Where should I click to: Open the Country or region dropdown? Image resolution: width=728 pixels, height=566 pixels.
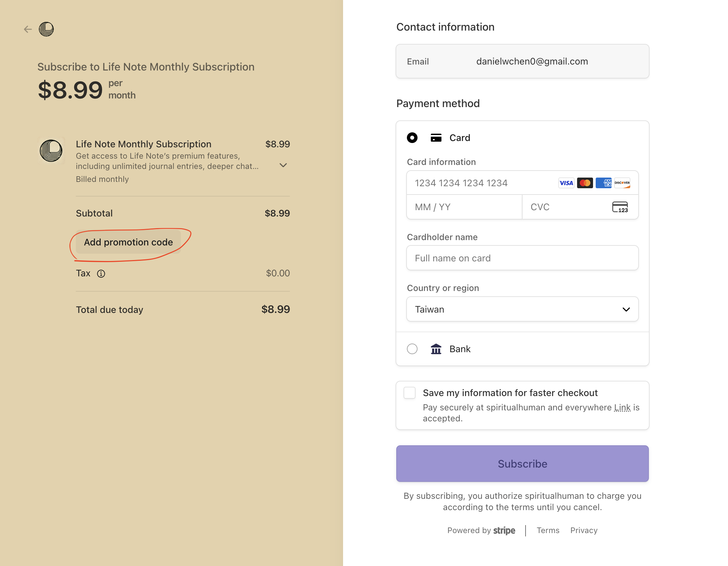pyautogui.click(x=522, y=309)
